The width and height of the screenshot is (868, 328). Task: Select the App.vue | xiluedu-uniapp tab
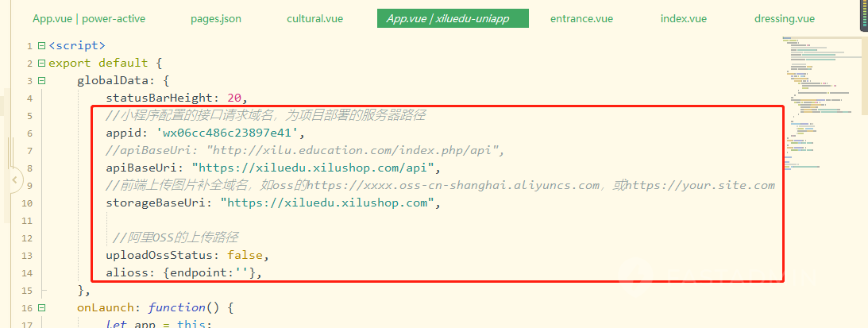[453, 18]
